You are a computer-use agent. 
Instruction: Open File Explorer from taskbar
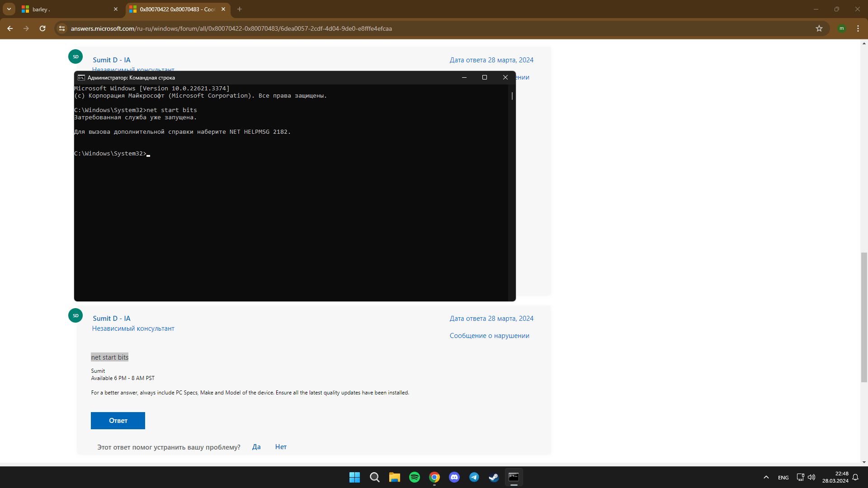tap(394, 477)
